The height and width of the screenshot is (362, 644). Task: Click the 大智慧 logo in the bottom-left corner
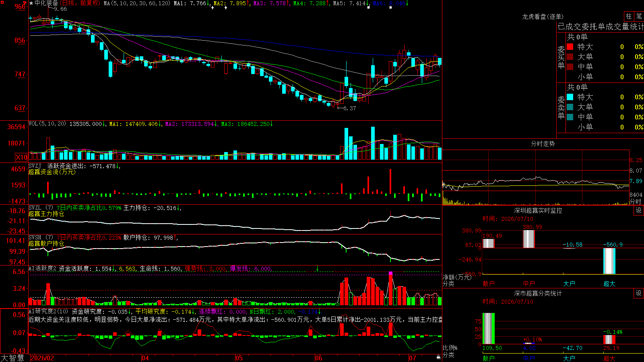pyautogui.click(x=12, y=358)
